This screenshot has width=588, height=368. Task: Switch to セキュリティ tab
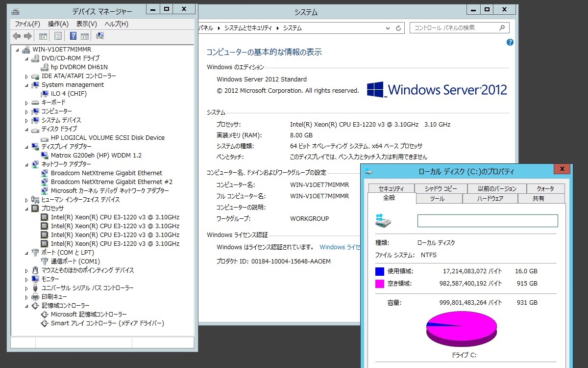(x=391, y=188)
